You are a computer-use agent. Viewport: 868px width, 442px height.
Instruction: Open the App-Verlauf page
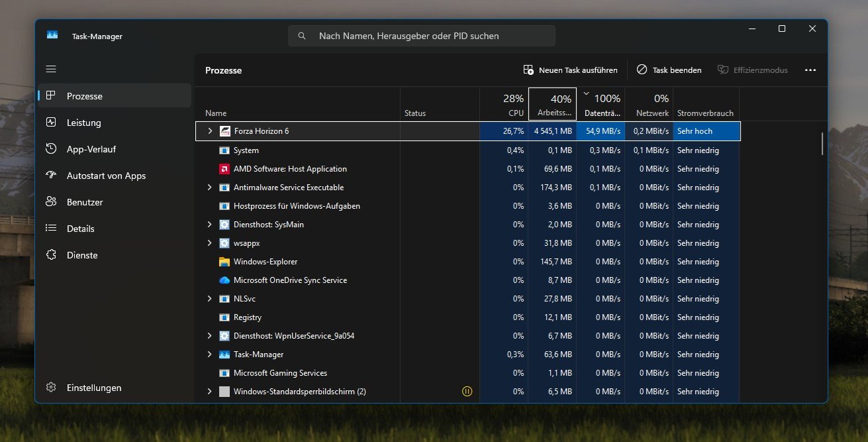[115, 149]
